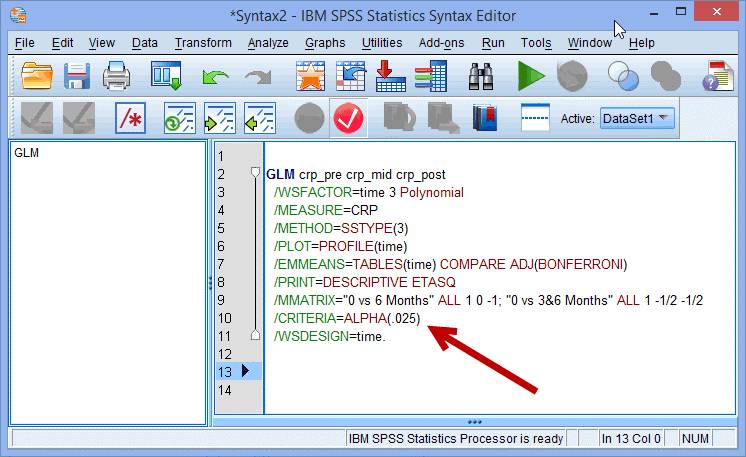746x457 pixels.
Task: Toggle comment selection red slash-star icon
Action: coord(130,118)
